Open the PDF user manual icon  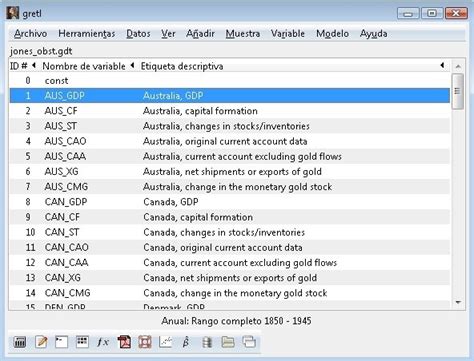pos(124,342)
